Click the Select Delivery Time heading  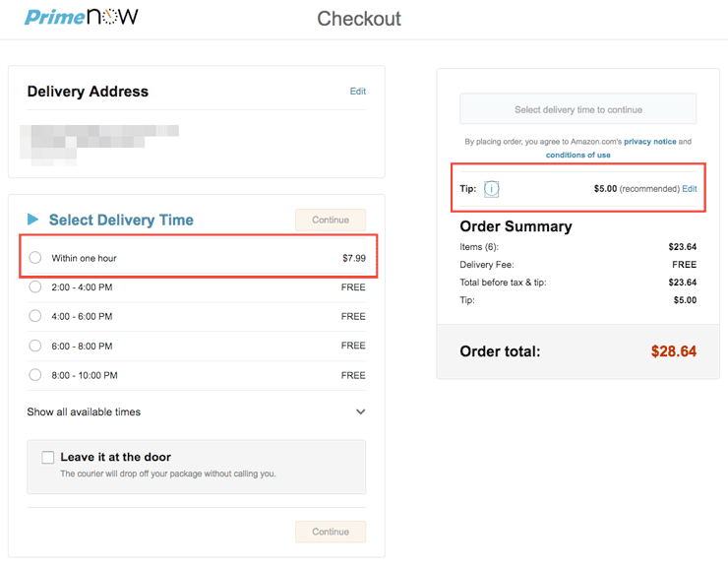point(121,220)
